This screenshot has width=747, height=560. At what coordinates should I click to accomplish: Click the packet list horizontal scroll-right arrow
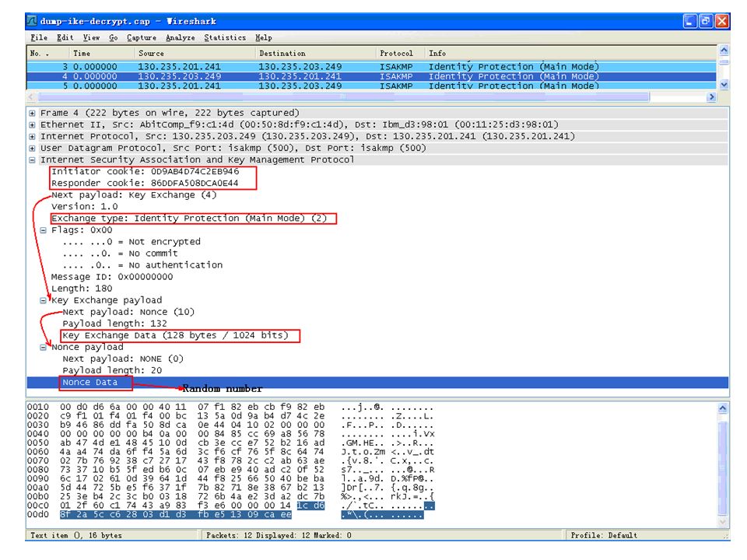712,96
